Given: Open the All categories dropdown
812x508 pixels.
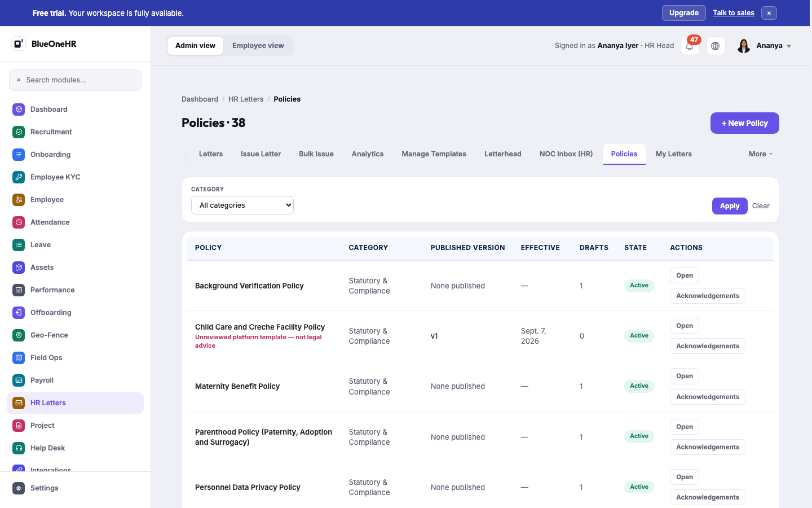Looking at the screenshot, I should point(242,205).
